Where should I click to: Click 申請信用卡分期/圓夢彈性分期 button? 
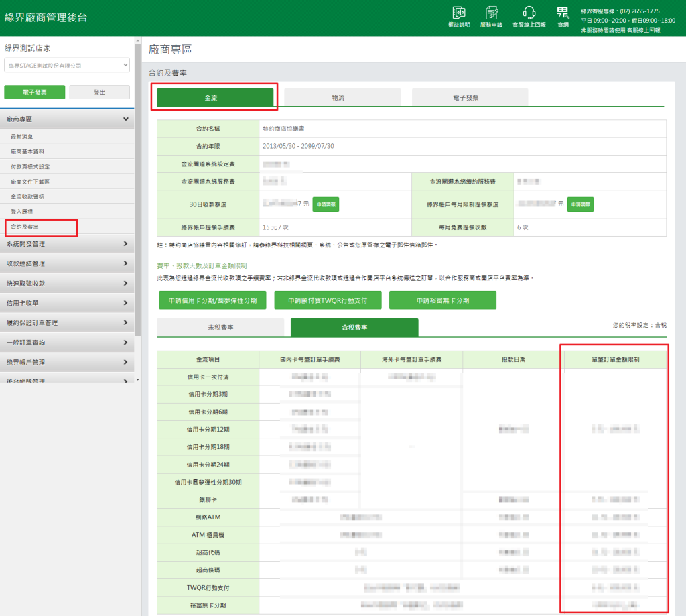click(212, 300)
